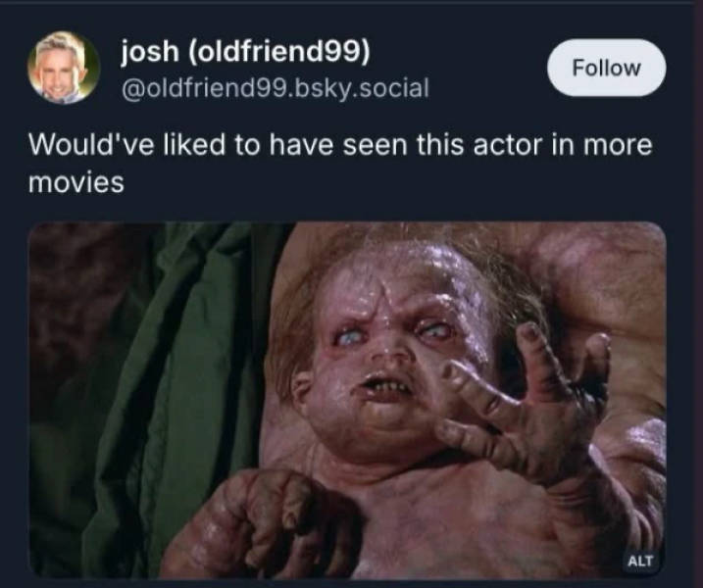Click the post text about this actor
Viewport: 703px width, 588px height.
point(340,163)
